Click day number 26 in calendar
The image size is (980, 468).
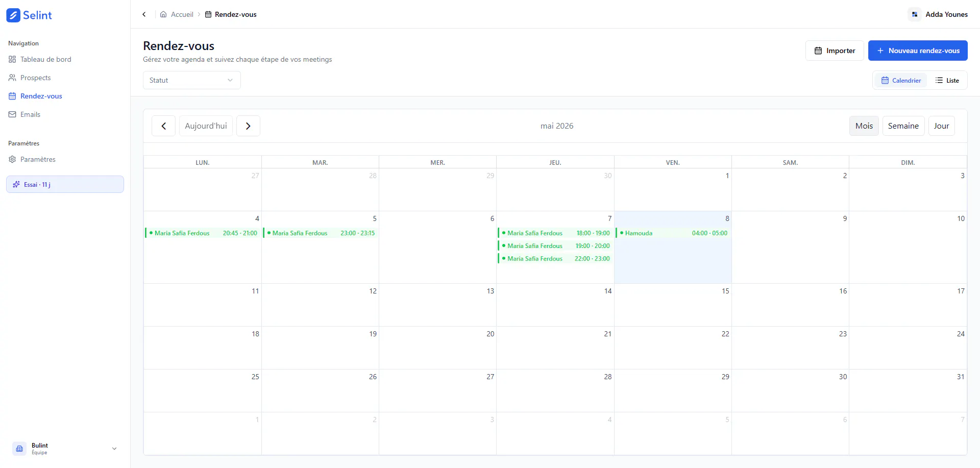coord(373,377)
